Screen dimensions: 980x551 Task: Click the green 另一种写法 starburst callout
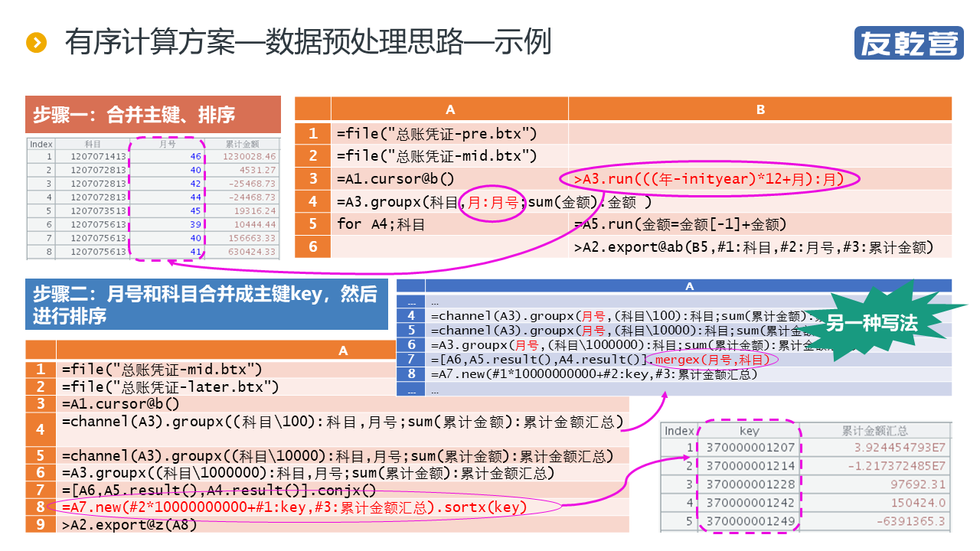pyautogui.click(x=871, y=322)
